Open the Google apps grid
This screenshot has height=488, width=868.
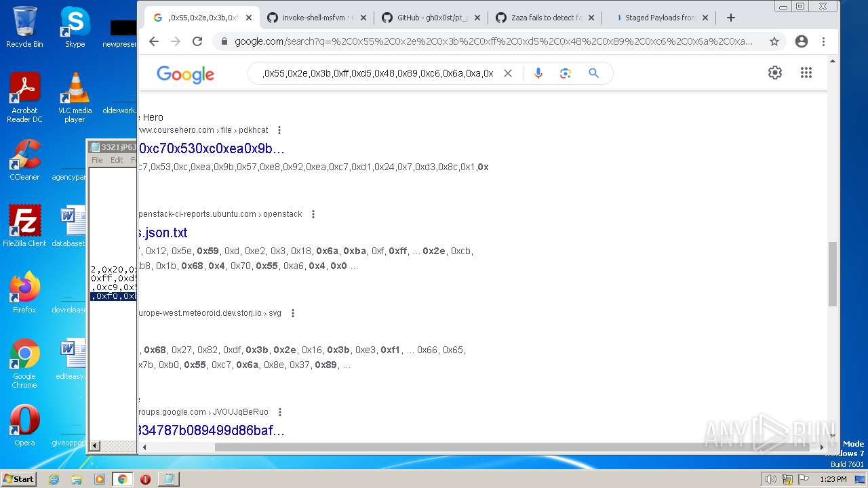pos(806,73)
